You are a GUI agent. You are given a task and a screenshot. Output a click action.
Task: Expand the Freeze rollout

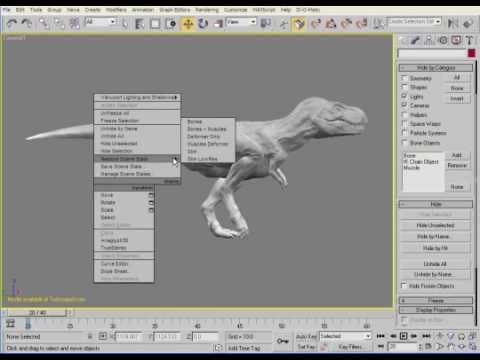click(436, 300)
